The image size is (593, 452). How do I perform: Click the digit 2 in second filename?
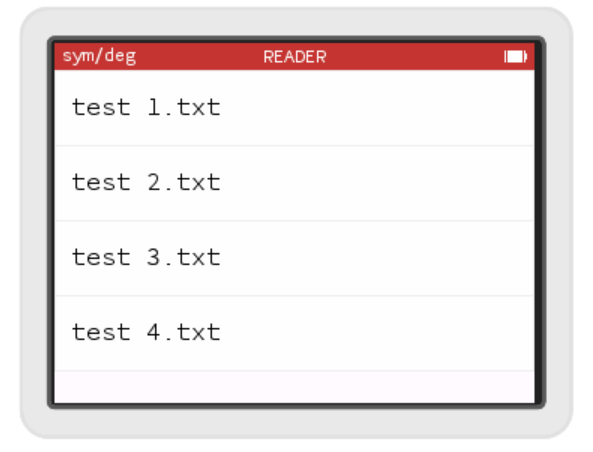pos(154,182)
